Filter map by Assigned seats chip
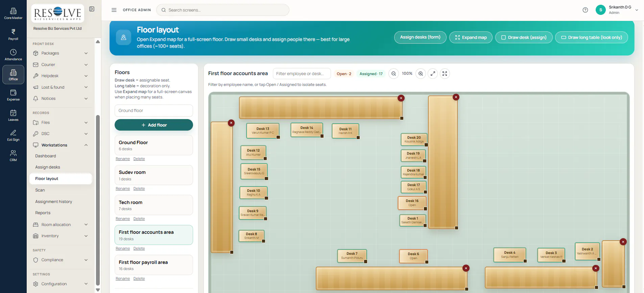The image size is (644, 293). (371, 74)
